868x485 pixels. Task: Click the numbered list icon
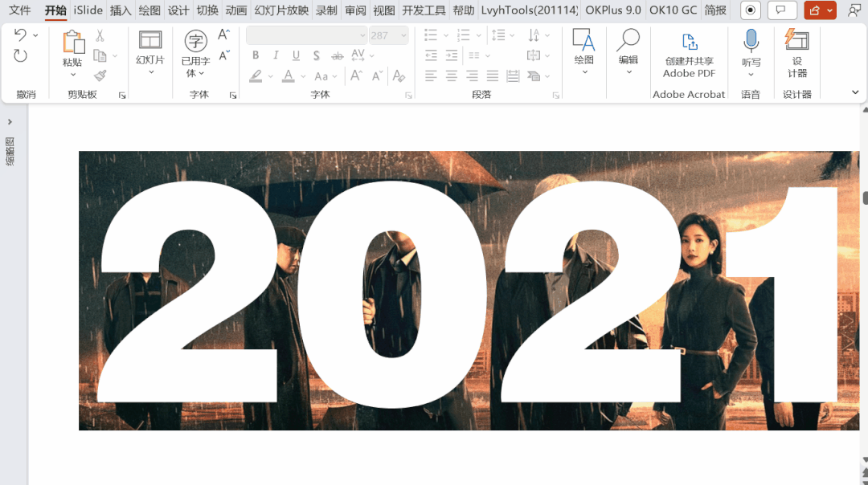tap(464, 35)
